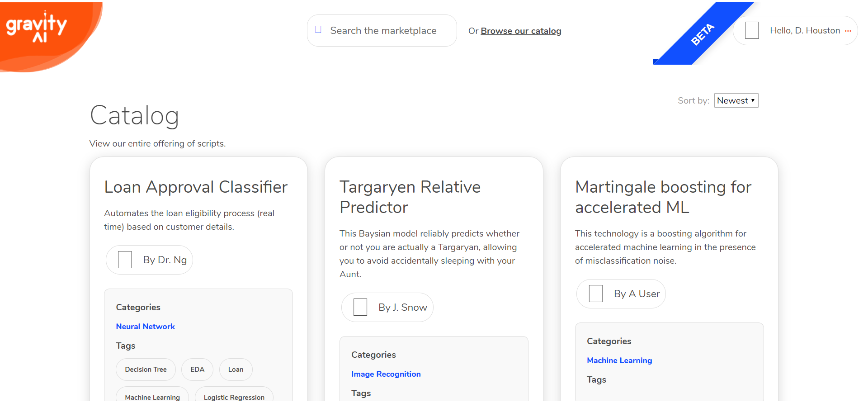
Task: Open the Browse our catalog link
Action: (x=521, y=31)
